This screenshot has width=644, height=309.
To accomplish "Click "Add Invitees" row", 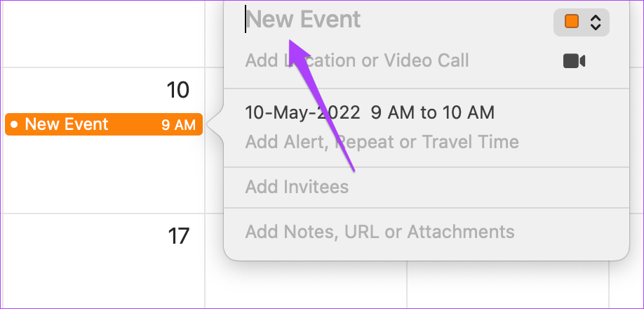I will (x=297, y=187).
